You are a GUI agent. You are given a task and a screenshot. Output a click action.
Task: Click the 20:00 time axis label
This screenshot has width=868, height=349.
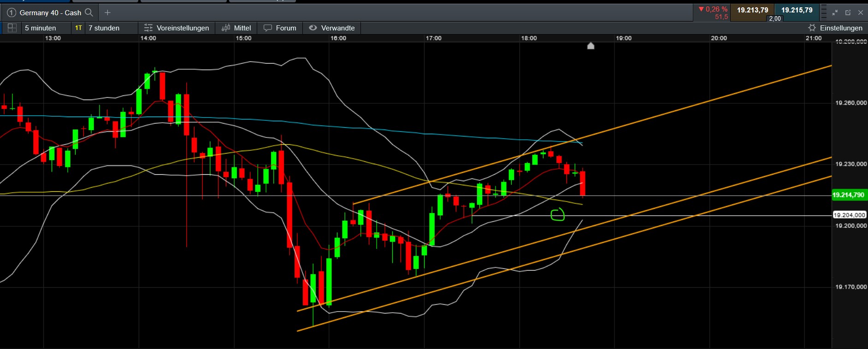pyautogui.click(x=719, y=38)
